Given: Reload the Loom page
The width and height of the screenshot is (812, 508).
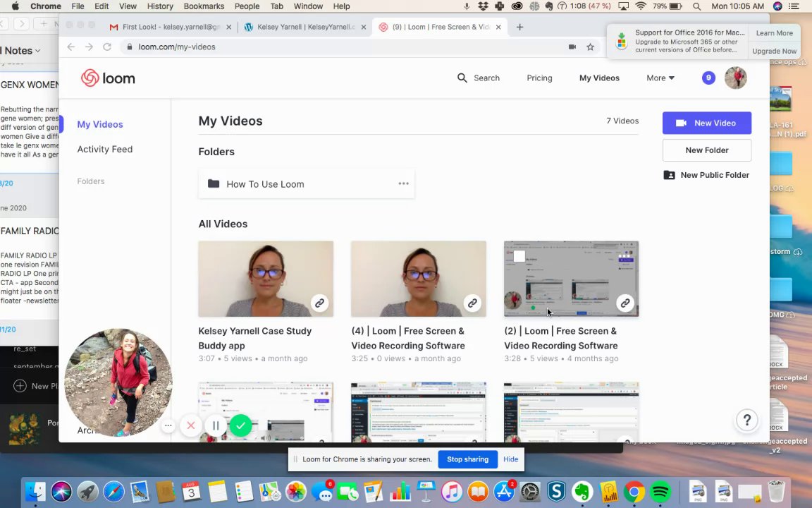Looking at the screenshot, I should tap(107, 47).
